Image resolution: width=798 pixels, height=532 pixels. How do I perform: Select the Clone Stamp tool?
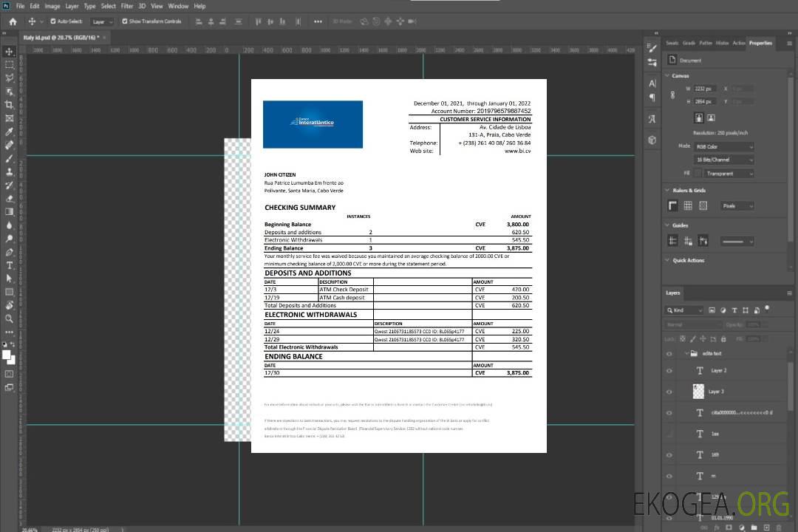click(x=9, y=172)
